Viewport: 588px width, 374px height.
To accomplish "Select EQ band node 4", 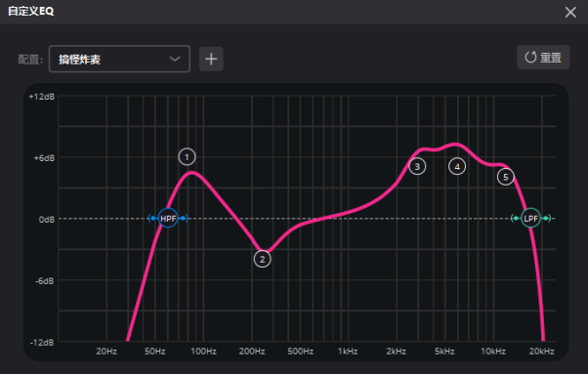I will click(457, 166).
